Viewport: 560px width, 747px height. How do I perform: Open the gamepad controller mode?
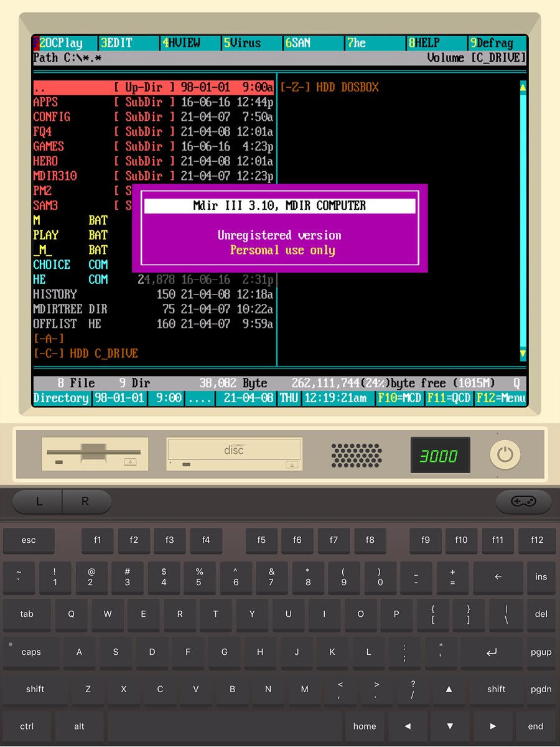[524, 502]
